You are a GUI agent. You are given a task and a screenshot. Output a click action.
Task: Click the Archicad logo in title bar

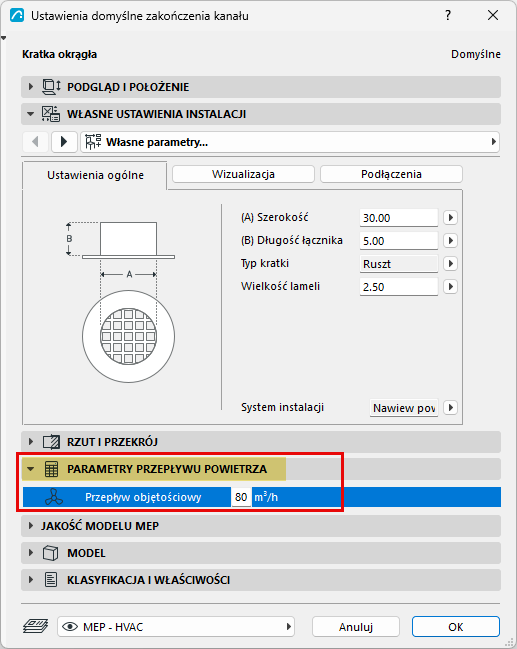pyautogui.click(x=17, y=16)
